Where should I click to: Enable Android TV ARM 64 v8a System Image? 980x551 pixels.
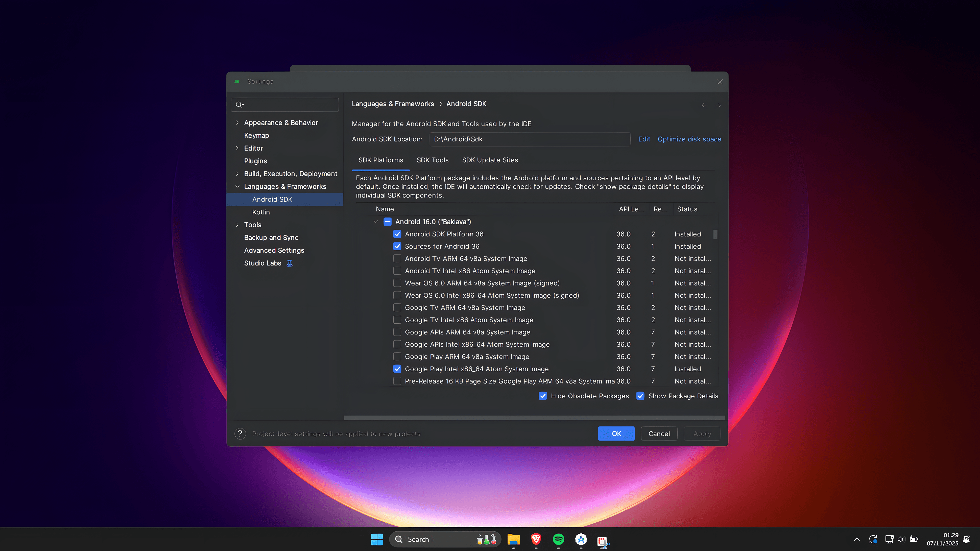point(397,258)
